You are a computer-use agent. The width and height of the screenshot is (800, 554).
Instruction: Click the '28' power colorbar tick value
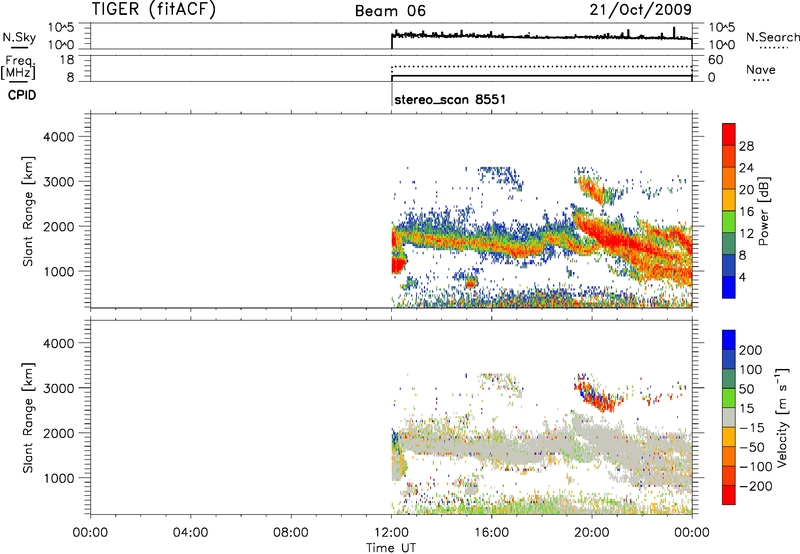[x=746, y=146]
